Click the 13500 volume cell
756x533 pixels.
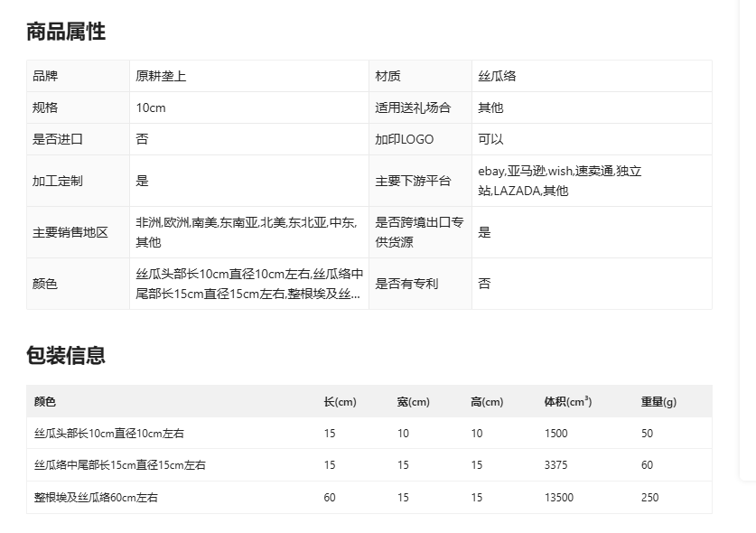[x=558, y=498]
